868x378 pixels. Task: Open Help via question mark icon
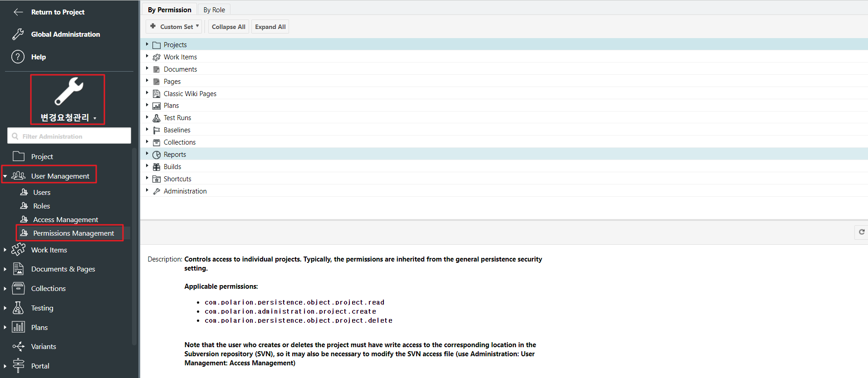tap(18, 57)
